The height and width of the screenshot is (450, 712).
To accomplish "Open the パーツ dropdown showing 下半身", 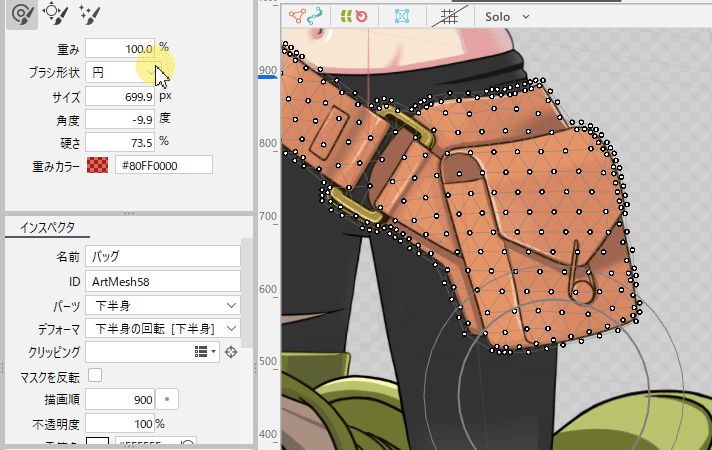I will (163, 305).
